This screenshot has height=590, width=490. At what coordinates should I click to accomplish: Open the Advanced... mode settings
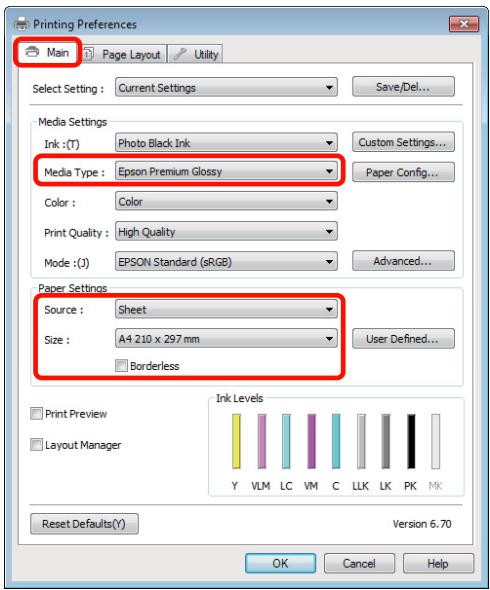click(x=403, y=261)
